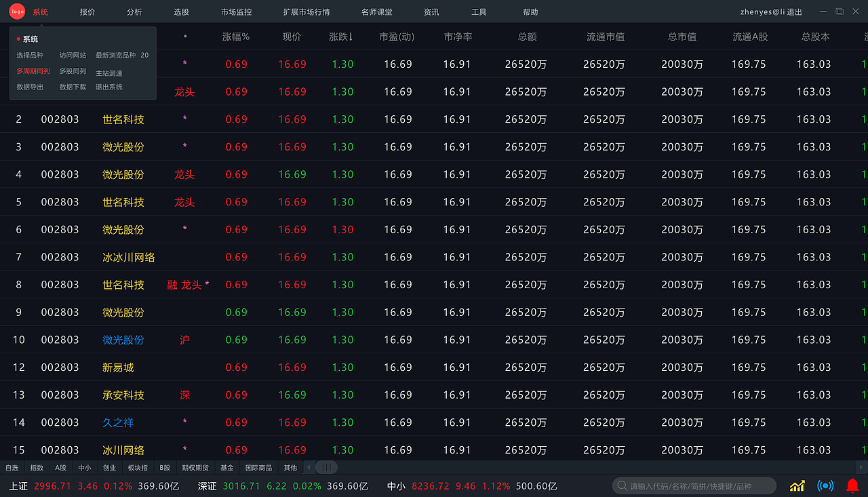Click 最新浏览品种 in system menu
Viewport: 868px width, 497px height.
pos(116,56)
